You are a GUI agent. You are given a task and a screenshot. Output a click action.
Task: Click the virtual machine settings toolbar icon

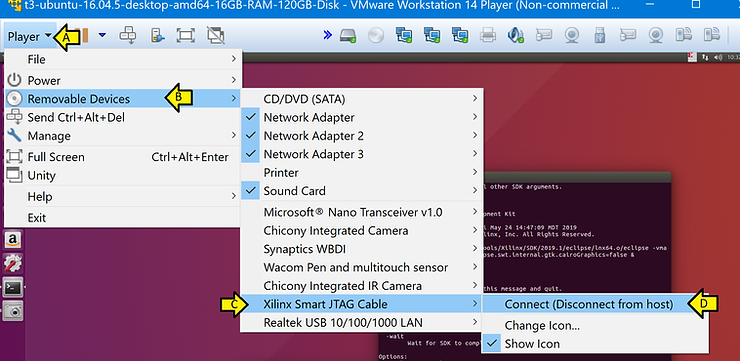pos(157,35)
